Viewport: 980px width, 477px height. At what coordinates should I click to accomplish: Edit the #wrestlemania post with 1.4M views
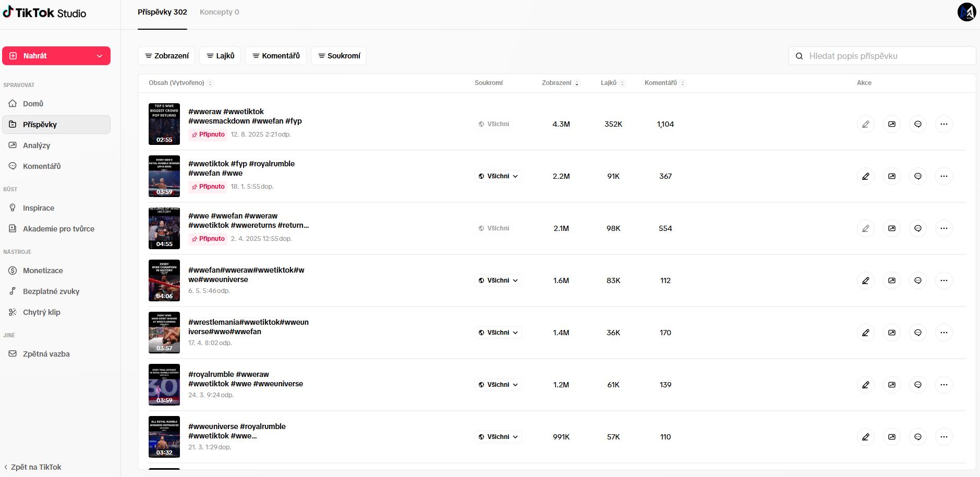tap(866, 333)
